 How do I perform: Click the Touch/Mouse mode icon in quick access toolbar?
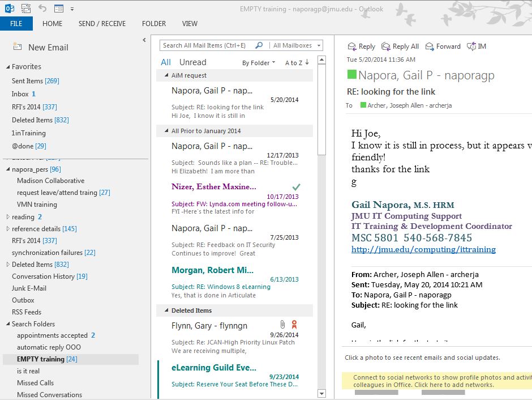[59, 8]
